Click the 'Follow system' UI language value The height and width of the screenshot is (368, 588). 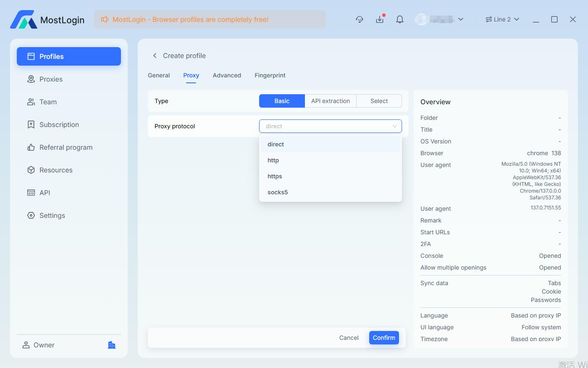(x=541, y=327)
